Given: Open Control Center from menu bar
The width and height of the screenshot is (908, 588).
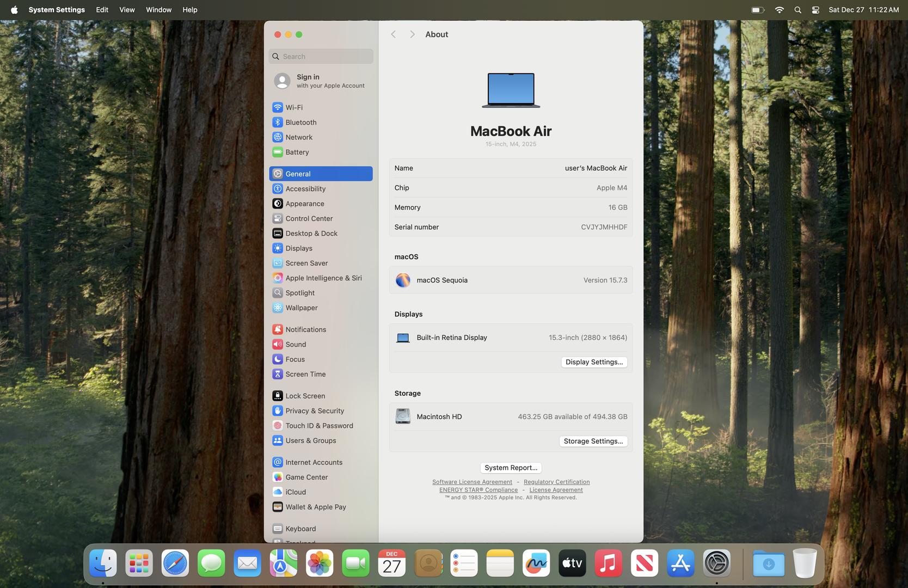Looking at the screenshot, I should point(815,10).
